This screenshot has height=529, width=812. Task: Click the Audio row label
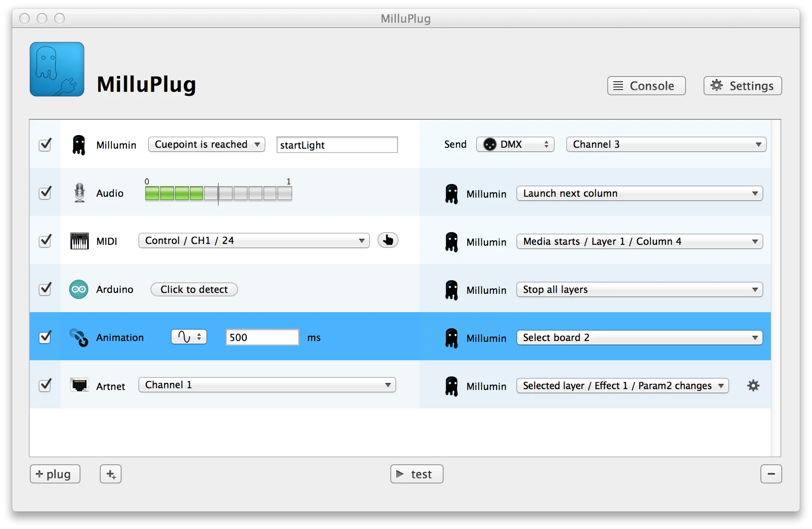point(110,193)
